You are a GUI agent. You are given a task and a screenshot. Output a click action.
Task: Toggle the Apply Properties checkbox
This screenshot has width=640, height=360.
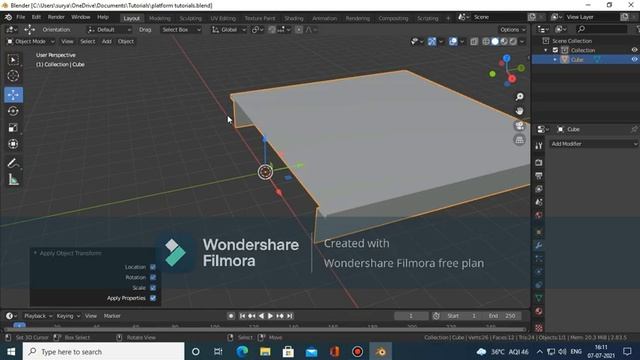pos(153,298)
